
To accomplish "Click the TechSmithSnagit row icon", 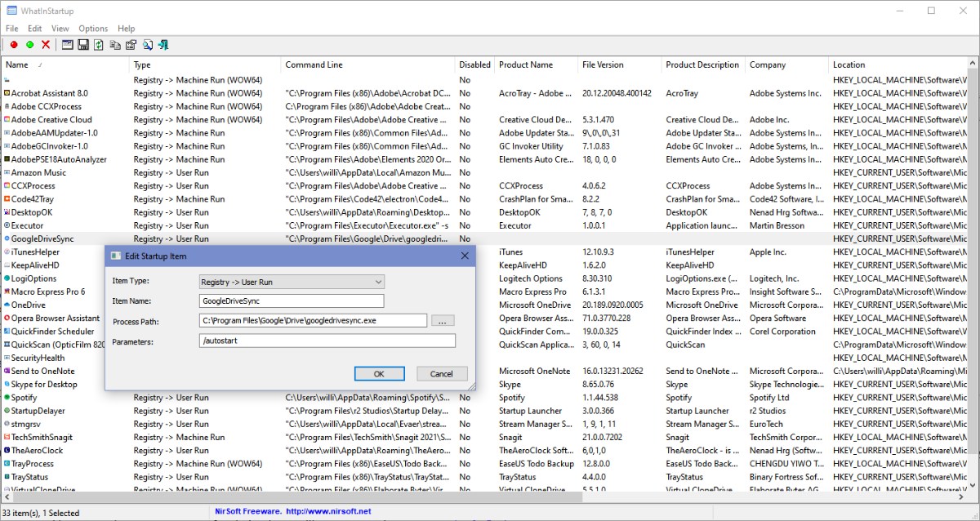I will tap(7, 437).
